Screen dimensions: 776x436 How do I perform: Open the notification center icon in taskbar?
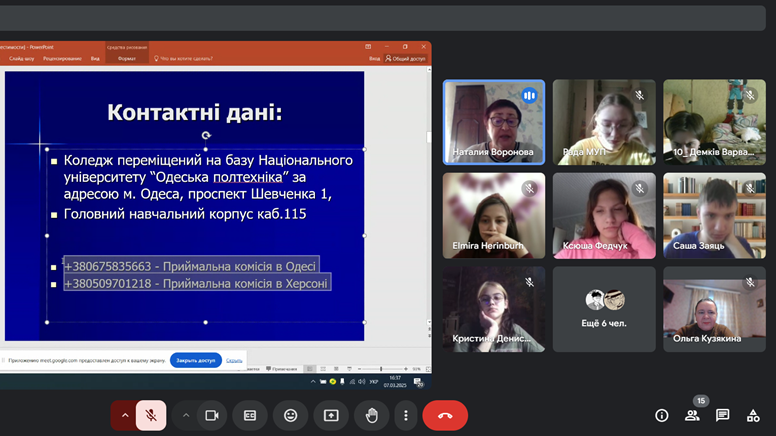pyautogui.click(x=418, y=382)
